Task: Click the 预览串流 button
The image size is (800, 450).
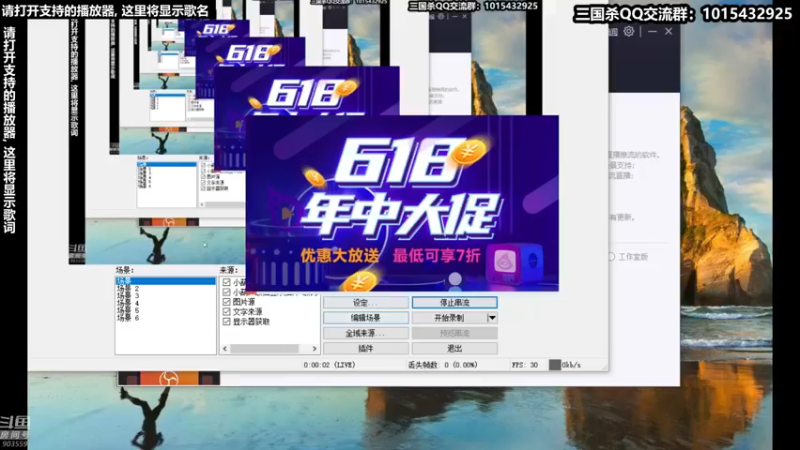Action: (x=455, y=333)
